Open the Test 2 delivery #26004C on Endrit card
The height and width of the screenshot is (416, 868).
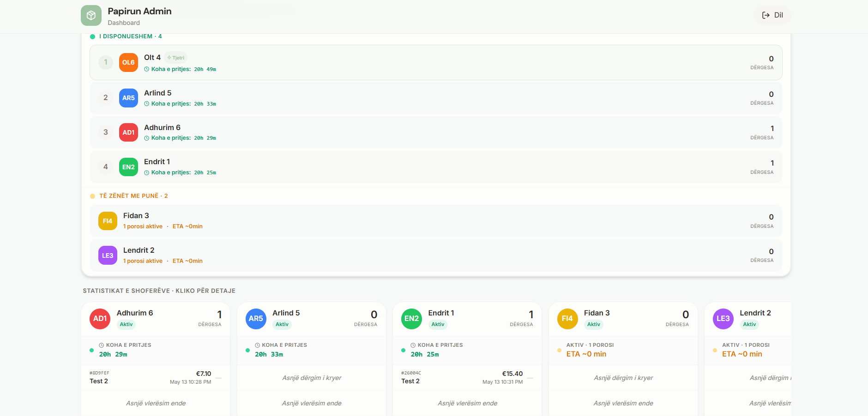[467, 378]
